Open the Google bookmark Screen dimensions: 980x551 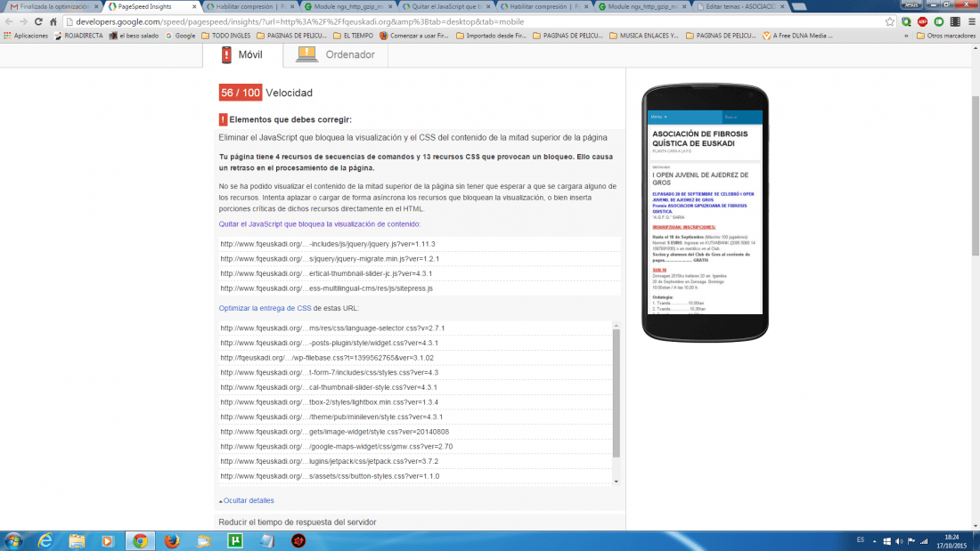181,36
